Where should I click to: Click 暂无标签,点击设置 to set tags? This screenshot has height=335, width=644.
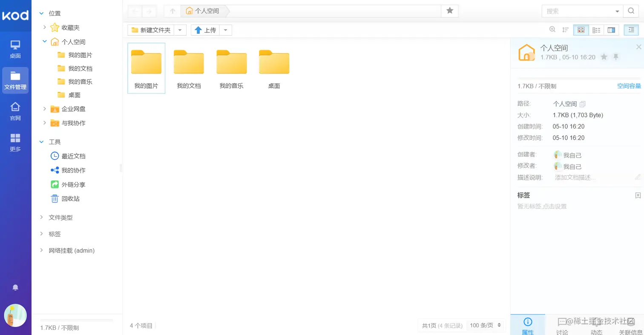tap(542, 206)
